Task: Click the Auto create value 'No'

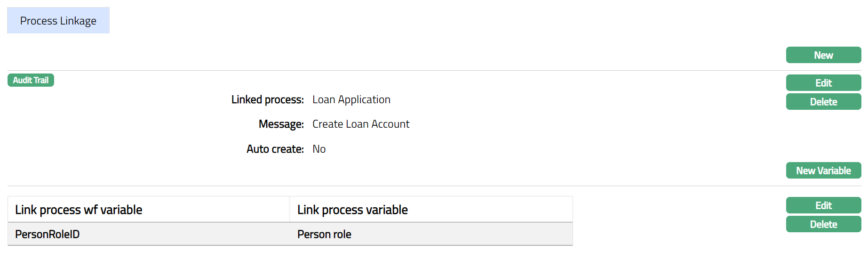Action: tap(319, 149)
